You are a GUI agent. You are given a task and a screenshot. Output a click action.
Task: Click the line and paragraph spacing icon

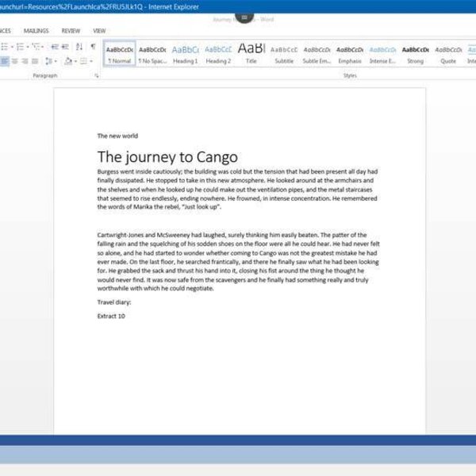pyautogui.click(x=48, y=61)
